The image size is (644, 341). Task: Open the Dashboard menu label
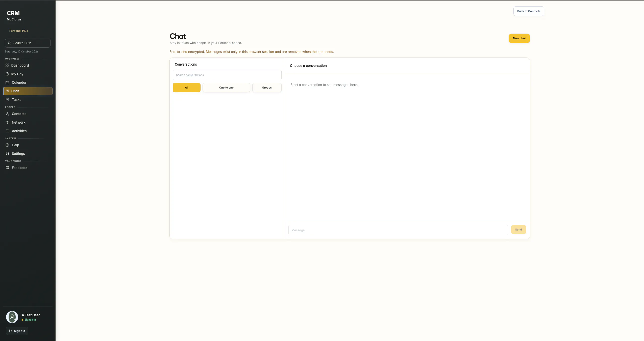point(20,65)
